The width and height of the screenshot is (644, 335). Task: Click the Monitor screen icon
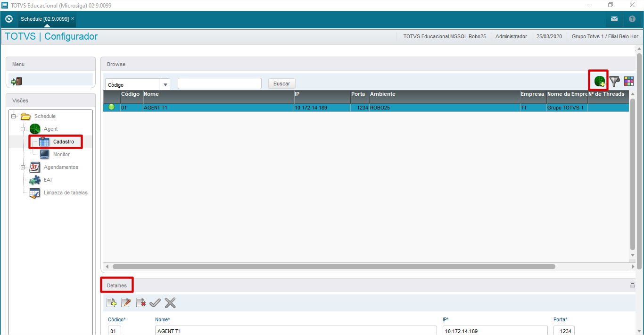44,154
